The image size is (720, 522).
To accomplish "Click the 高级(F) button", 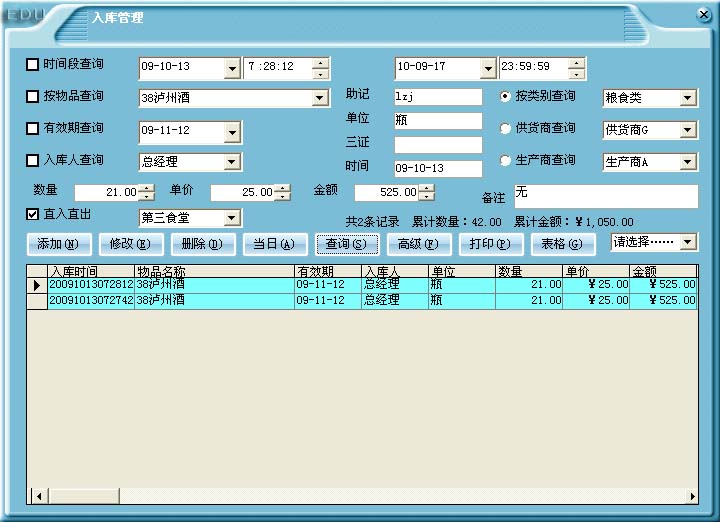I will click(419, 244).
